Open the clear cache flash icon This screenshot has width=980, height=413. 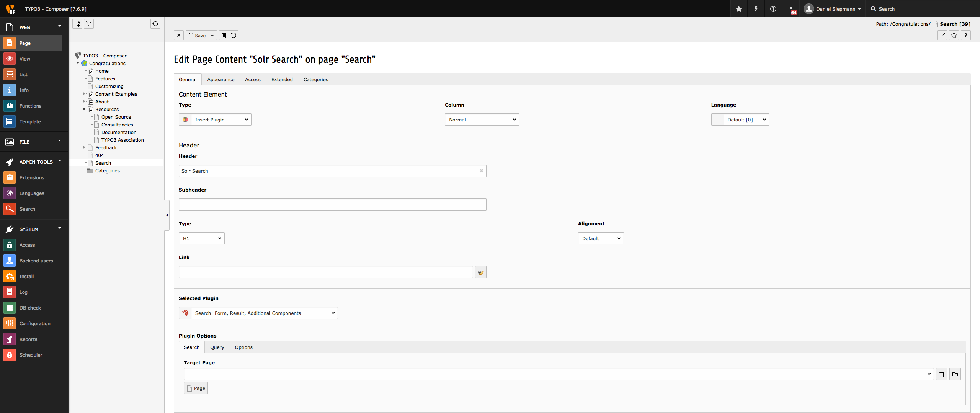pyautogui.click(x=756, y=9)
